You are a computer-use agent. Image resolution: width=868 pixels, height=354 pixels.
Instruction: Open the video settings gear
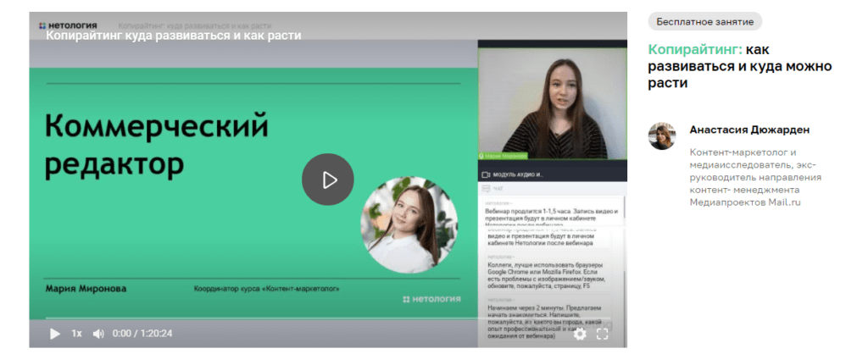(580, 334)
